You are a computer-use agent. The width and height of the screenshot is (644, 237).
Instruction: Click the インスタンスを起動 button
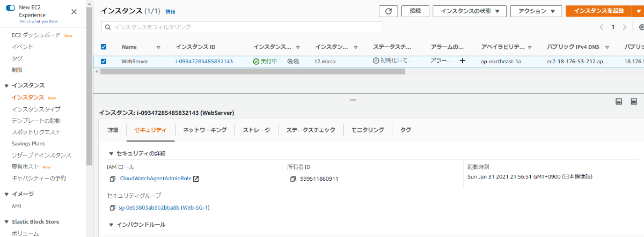click(598, 11)
